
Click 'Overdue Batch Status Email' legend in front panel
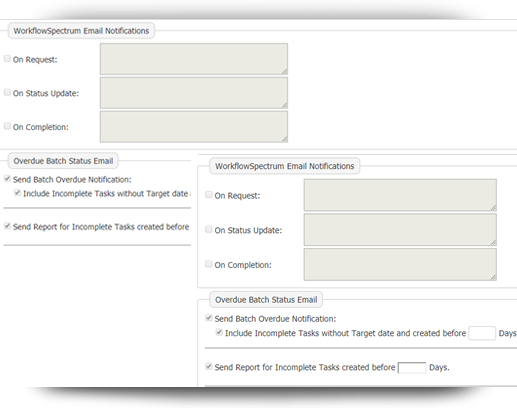(266, 300)
